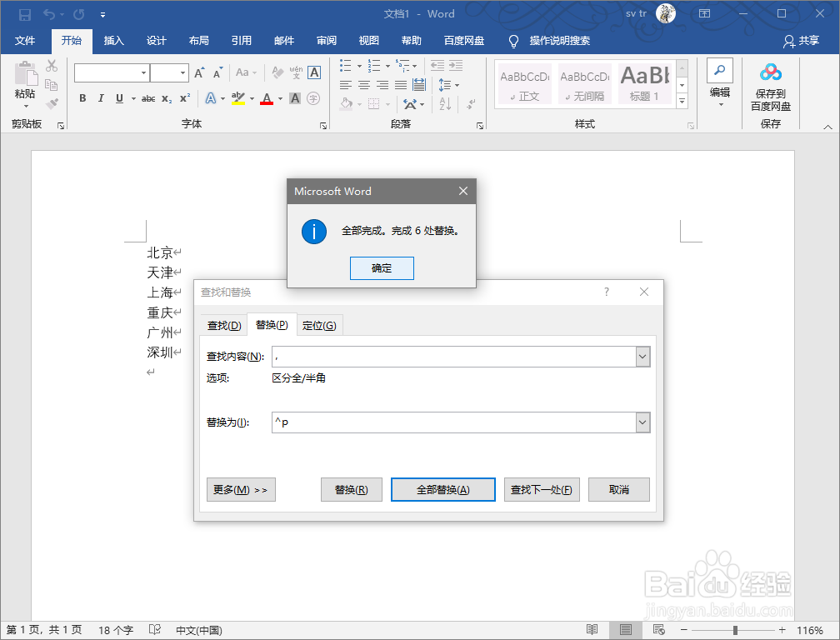Shrink font size icon
The height and width of the screenshot is (640, 840).
tap(217, 72)
